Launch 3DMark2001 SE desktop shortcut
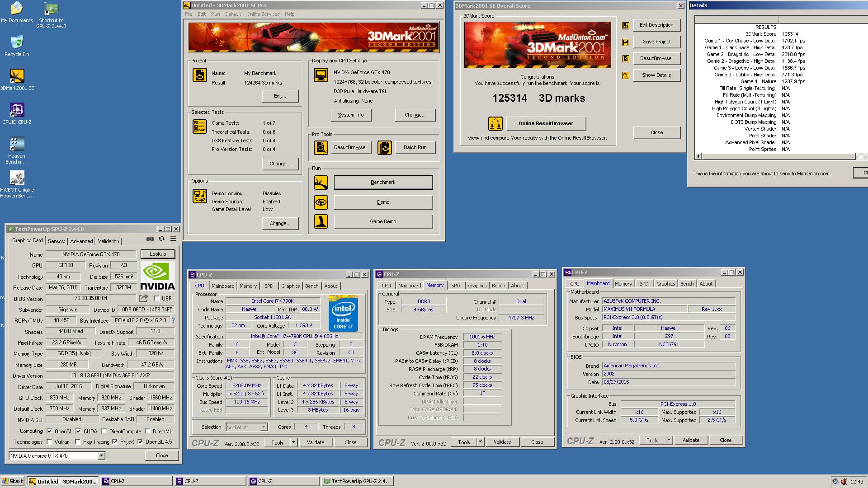This screenshot has height=488, width=868. pos(17,80)
